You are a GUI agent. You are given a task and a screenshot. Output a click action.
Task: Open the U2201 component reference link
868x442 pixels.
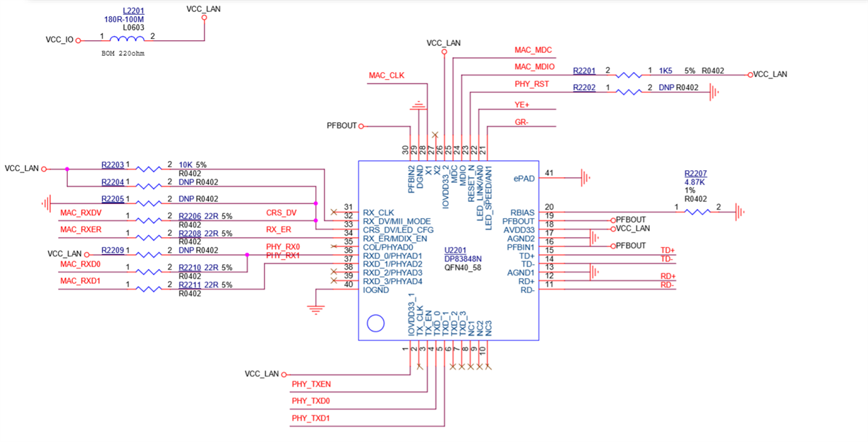tap(454, 251)
